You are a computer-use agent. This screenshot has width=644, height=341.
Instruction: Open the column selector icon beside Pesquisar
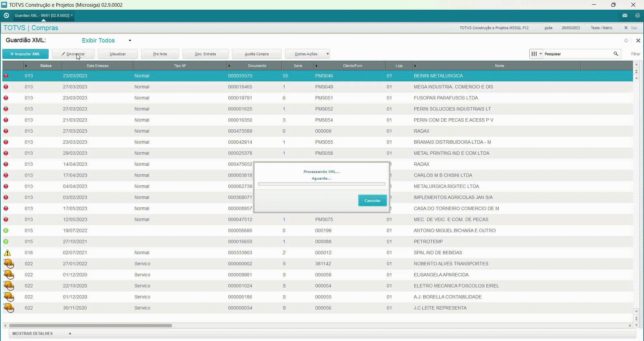(x=536, y=54)
